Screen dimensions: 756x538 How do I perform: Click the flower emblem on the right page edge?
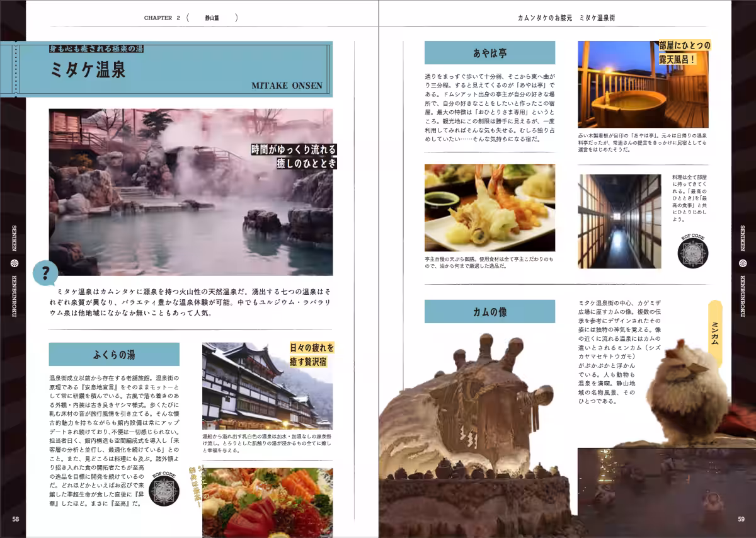[x=742, y=263]
